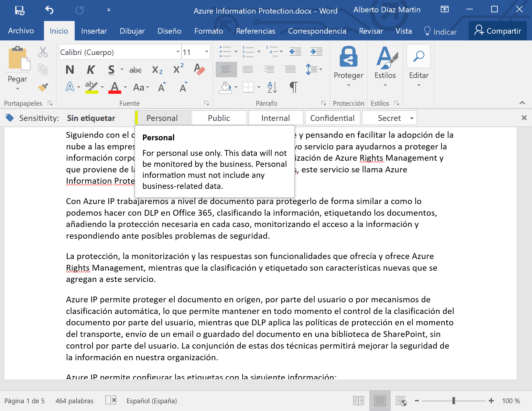Viewport: 532px width, 411px height.
Task: Sort text with A-Z icon
Action: click(272, 87)
